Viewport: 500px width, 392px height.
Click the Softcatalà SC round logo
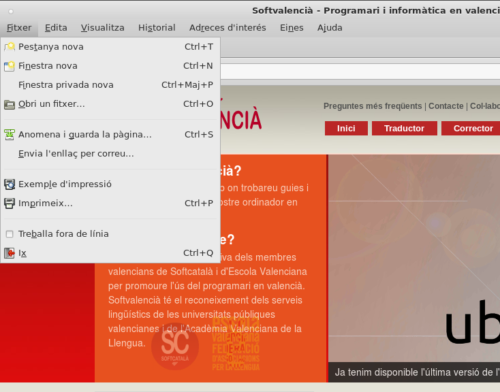point(175,347)
